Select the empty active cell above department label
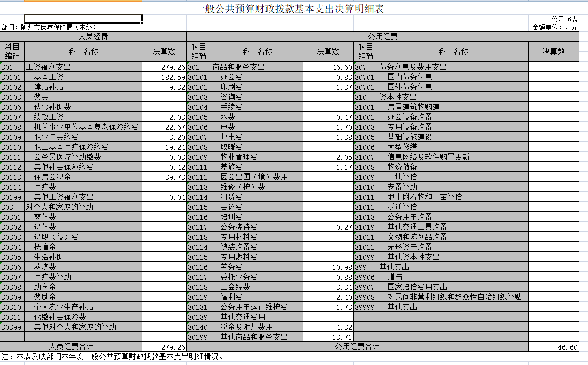The image size is (588, 365). pos(83,19)
